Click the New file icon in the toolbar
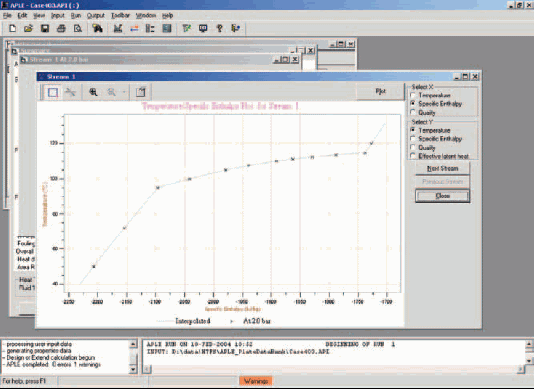This screenshot has width=534, height=389. (x=12, y=28)
